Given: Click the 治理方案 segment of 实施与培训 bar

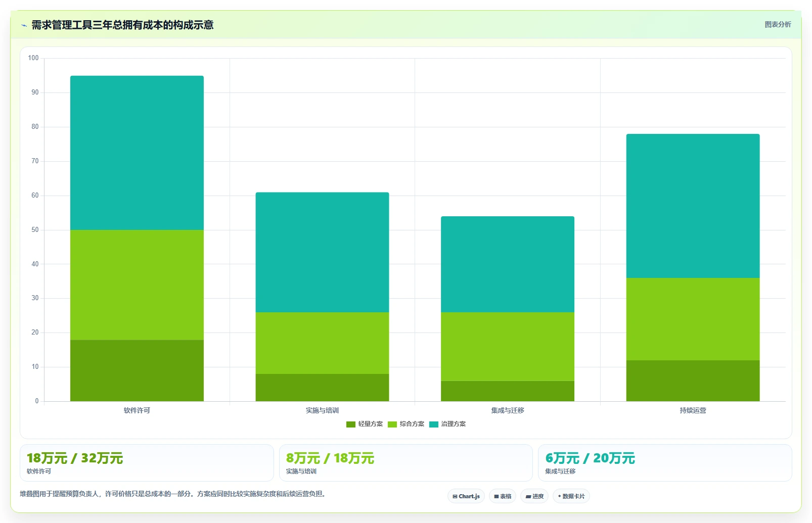Looking at the screenshot, I should (322, 252).
